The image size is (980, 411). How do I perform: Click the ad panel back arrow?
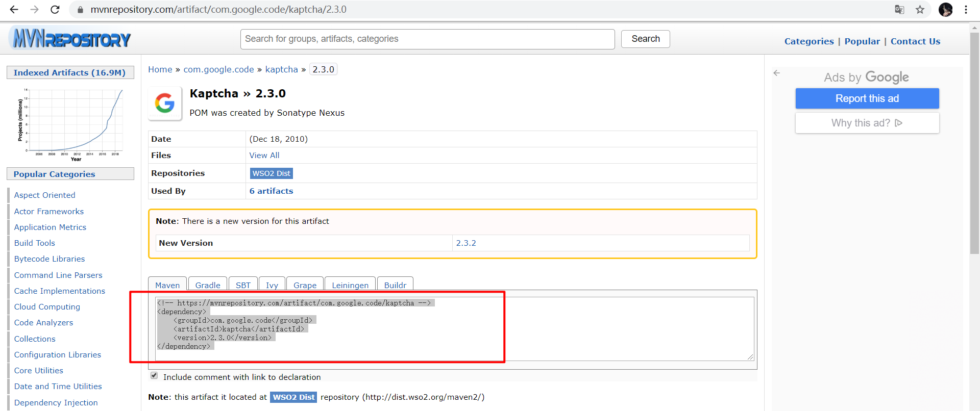[x=776, y=73]
